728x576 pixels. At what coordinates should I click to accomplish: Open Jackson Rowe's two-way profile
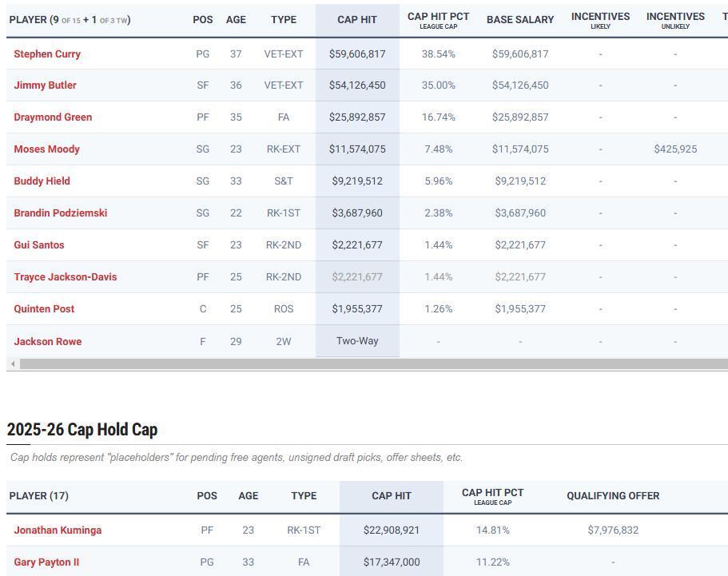point(48,342)
